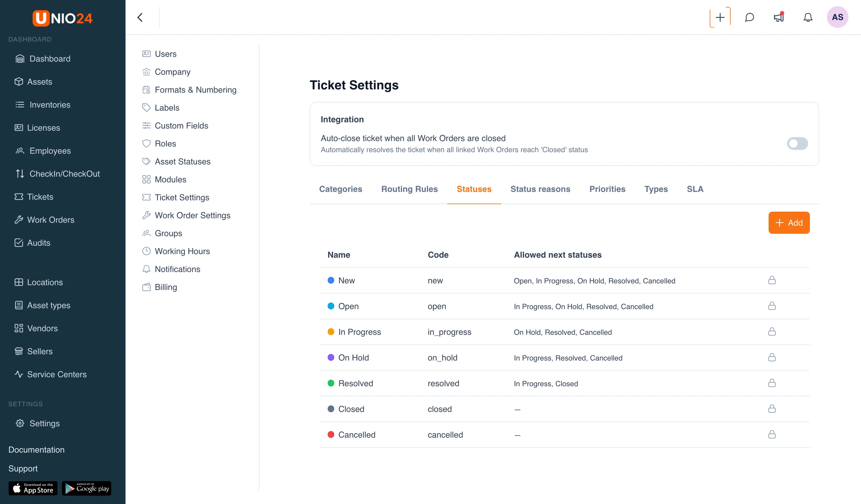Open the announcements megaphone icon
Viewport: 861px width, 504px height.
pos(779,17)
